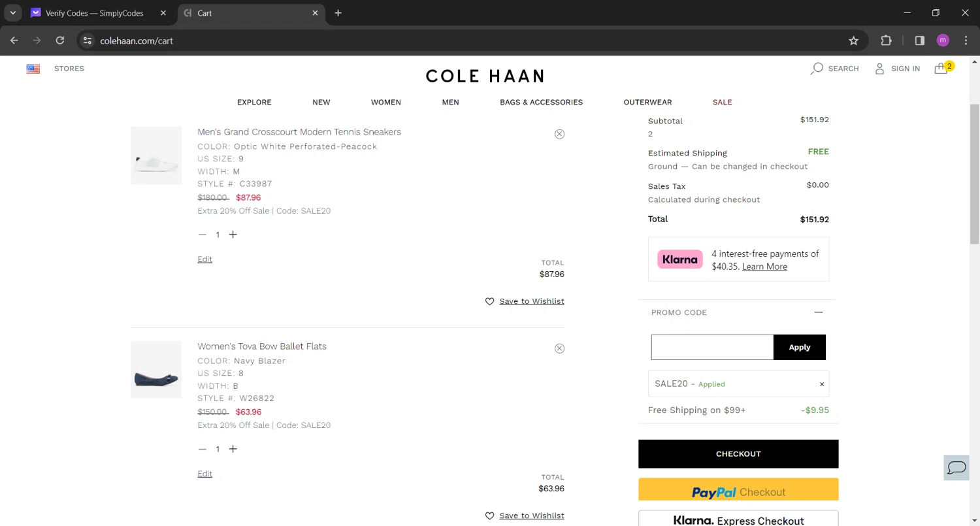Pay with PayPal Checkout button
Screen dimensions: 980x526
click(x=738, y=490)
